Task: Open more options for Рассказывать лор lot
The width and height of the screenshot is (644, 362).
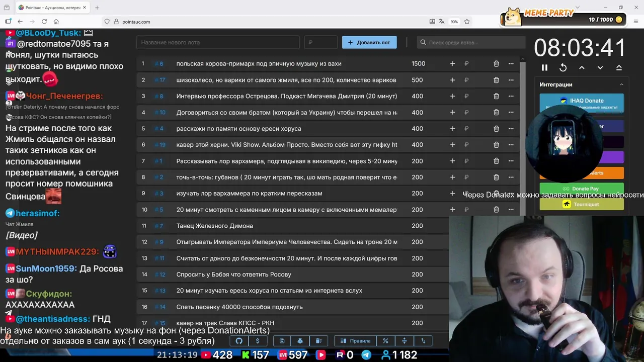Action: click(511, 161)
